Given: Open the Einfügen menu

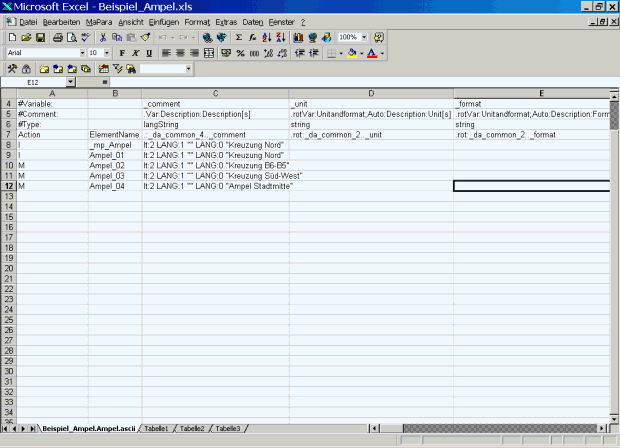Looking at the screenshot, I should click(164, 22).
